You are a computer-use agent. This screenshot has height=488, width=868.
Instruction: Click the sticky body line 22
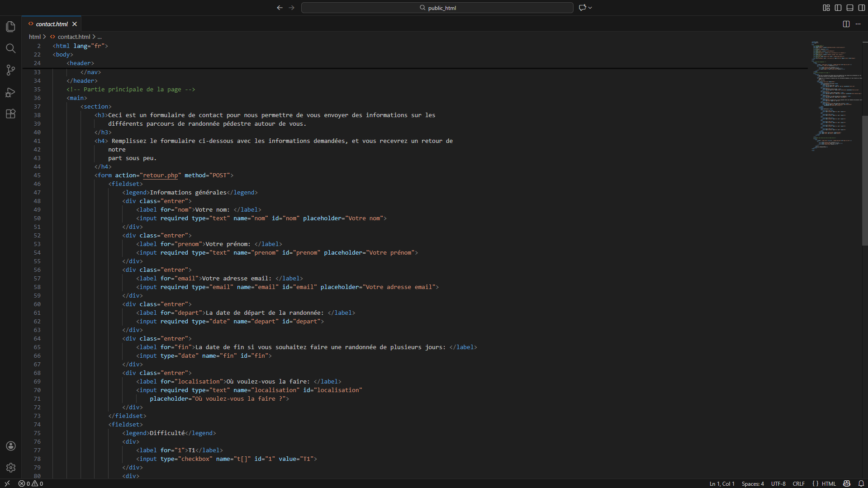62,54
